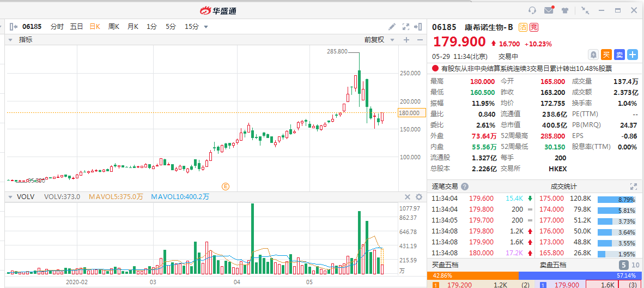
Task: Click the price 179.900
Action: click(459, 42)
